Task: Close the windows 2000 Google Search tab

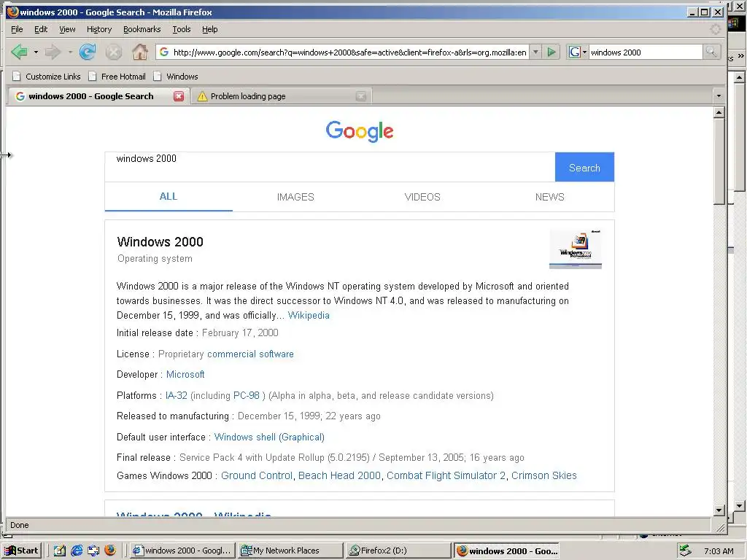Action: point(179,96)
